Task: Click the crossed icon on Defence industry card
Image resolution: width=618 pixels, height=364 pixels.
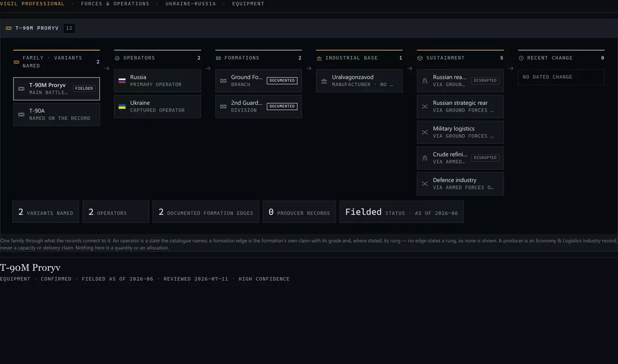Action: click(x=425, y=183)
